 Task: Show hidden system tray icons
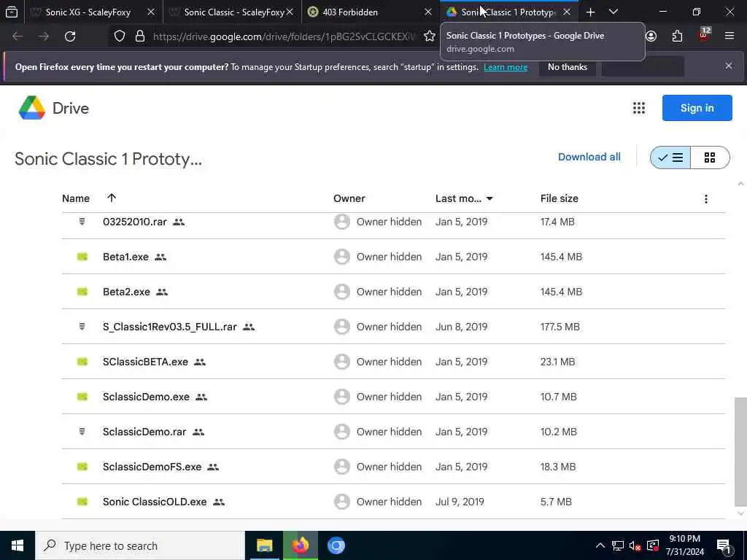pos(600,546)
